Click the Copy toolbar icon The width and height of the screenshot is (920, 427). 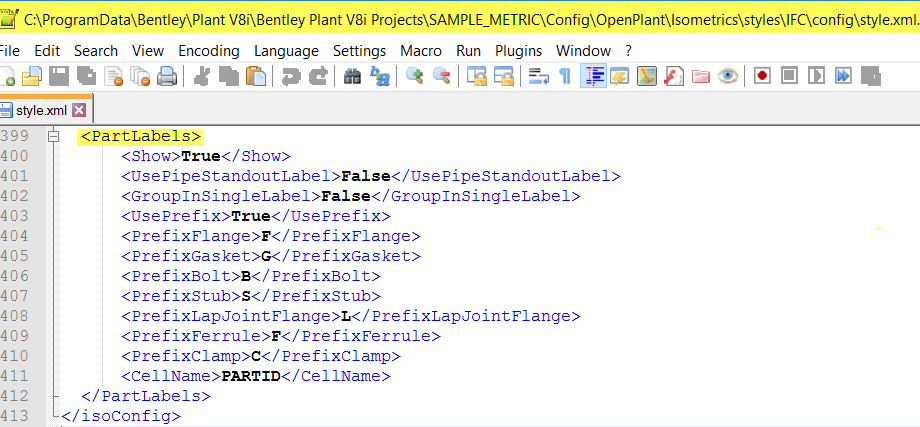click(229, 76)
